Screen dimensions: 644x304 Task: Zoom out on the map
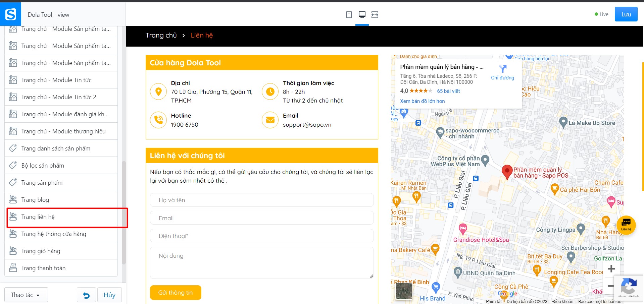(610, 286)
